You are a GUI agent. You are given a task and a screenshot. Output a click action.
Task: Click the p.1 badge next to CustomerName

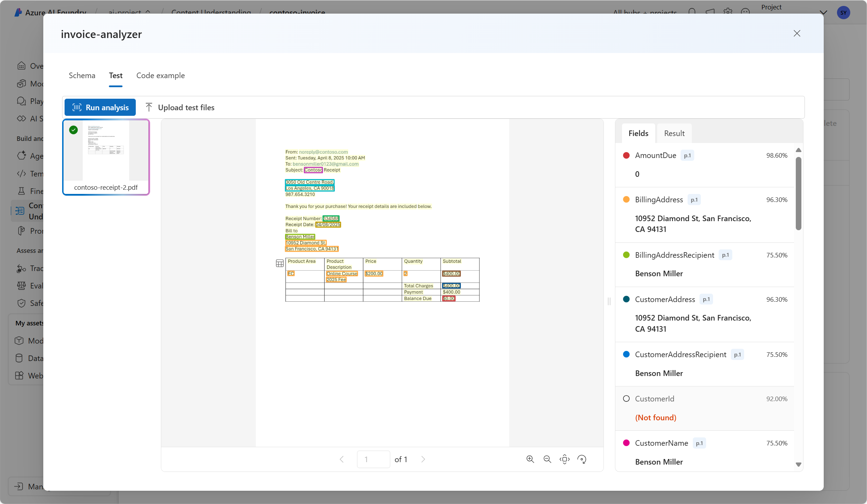[x=699, y=443]
